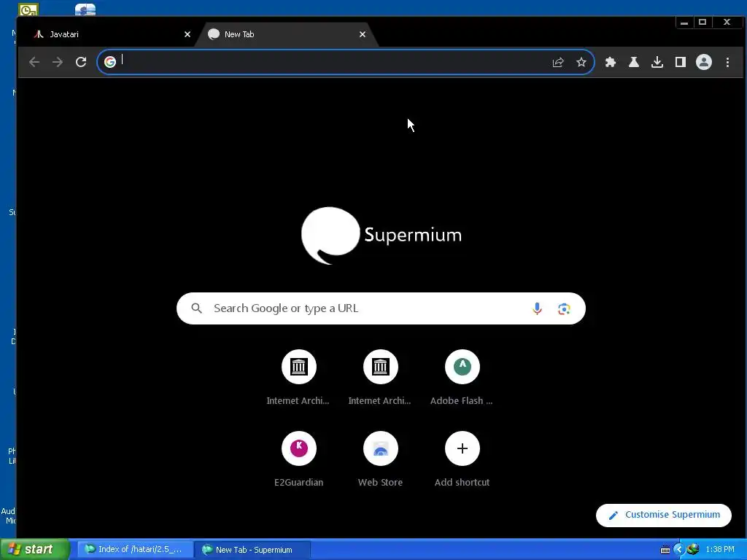Screen dimensions: 747x560
Task: Start voice search with microphone icon
Action: point(537,308)
